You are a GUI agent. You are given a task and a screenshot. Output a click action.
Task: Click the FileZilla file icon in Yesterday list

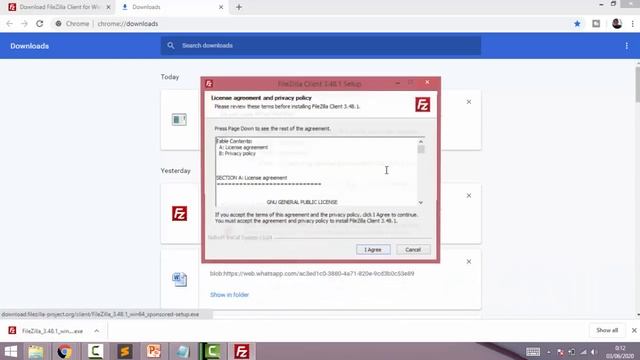pos(180,214)
